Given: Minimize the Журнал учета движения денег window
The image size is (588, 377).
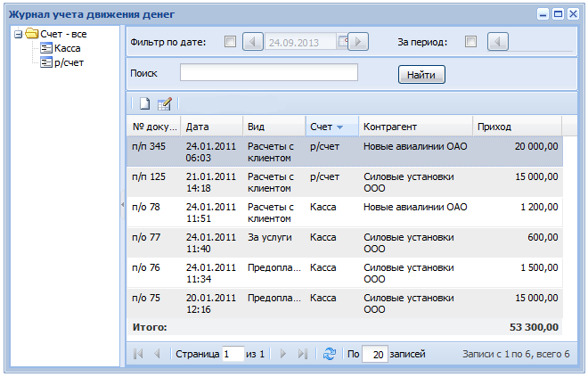Looking at the screenshot, I should click(543, 14).
